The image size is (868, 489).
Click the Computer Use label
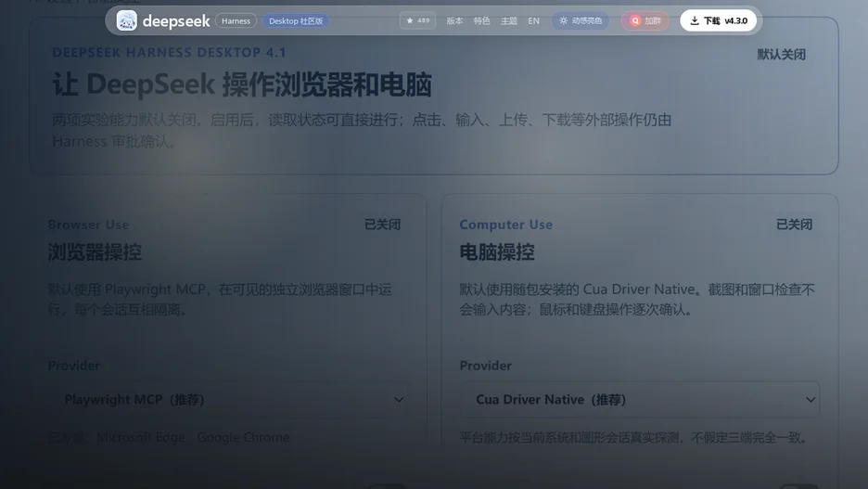(506, 225)
